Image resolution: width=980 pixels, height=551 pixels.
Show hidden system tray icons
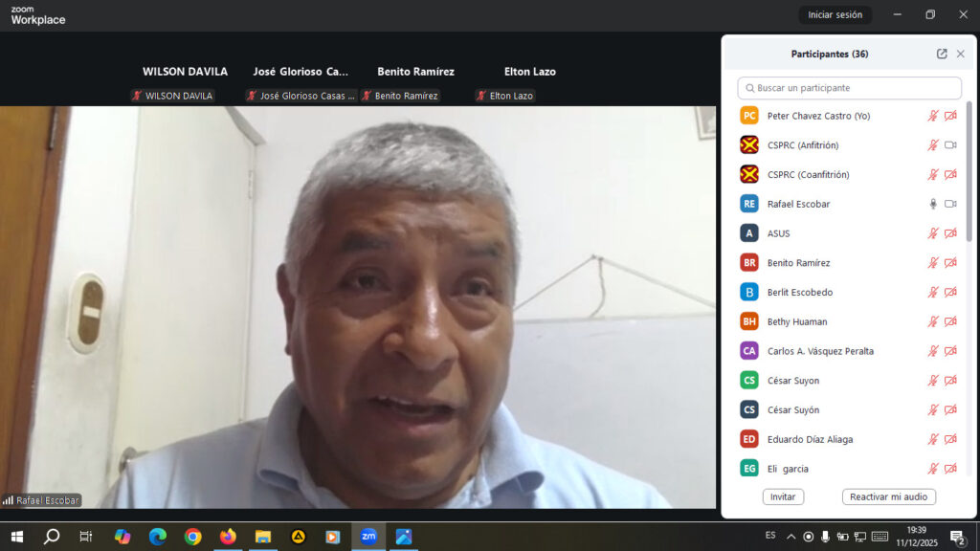point(791,537)
